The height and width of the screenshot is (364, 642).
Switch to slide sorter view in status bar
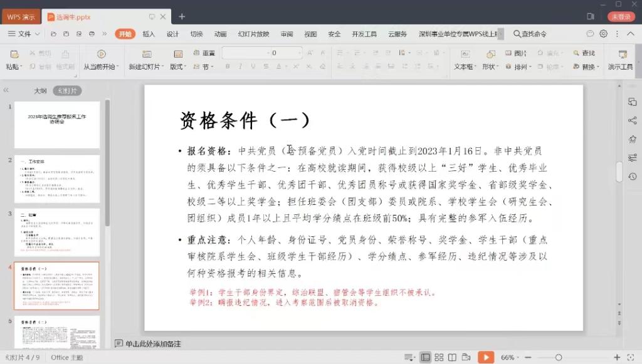(x=439, y=357)
